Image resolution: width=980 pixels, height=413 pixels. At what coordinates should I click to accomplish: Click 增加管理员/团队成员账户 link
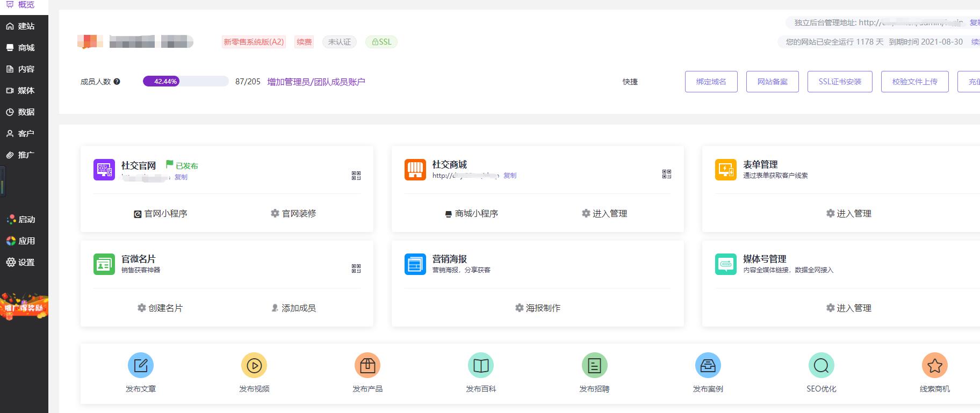click(x=316, y=82)
